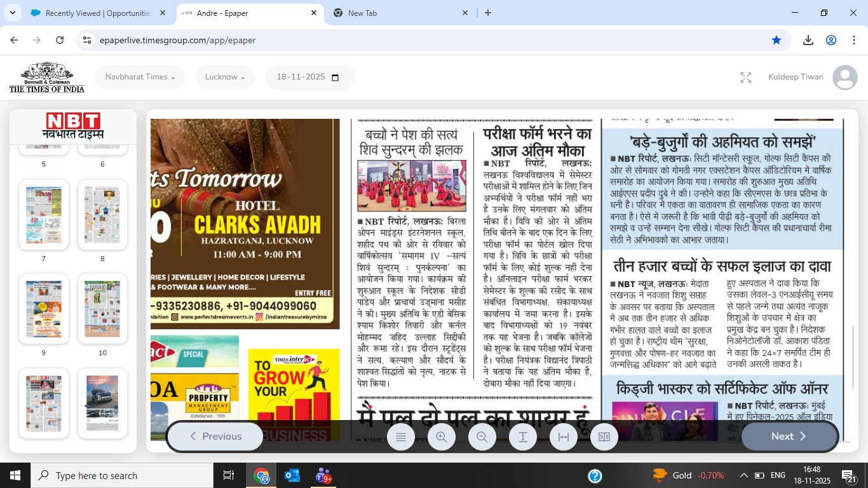Open Outlook from the taskbar
Image resolution: width=868 pixels, height=488 pixels.
292,475
